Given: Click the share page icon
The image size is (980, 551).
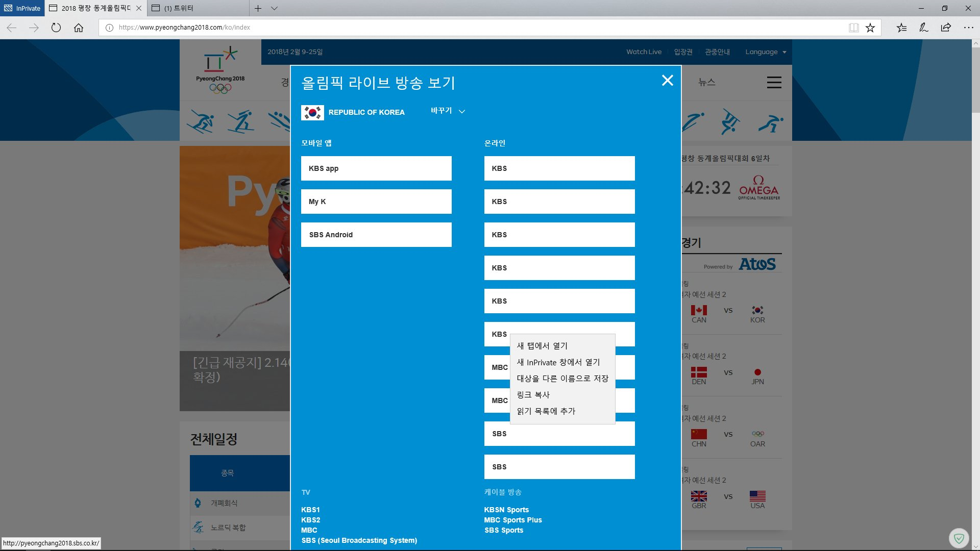Looking at the screenshot, I should tap(946, 28).
